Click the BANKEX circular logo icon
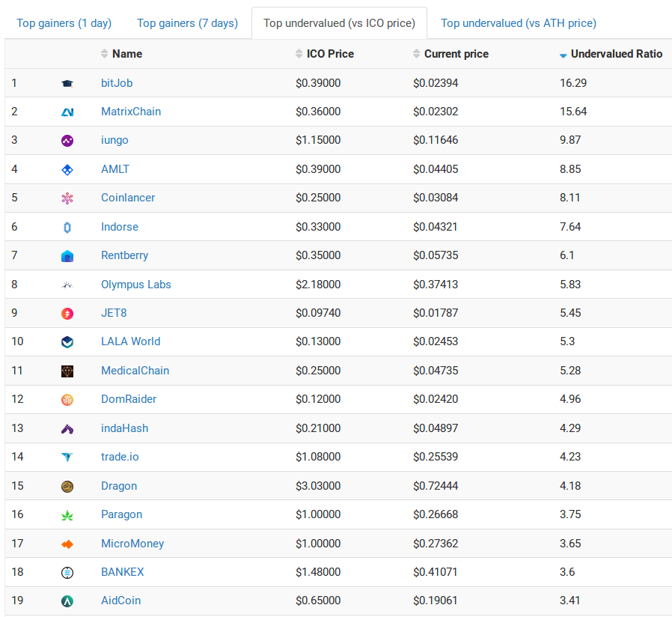 pos(67,572)
